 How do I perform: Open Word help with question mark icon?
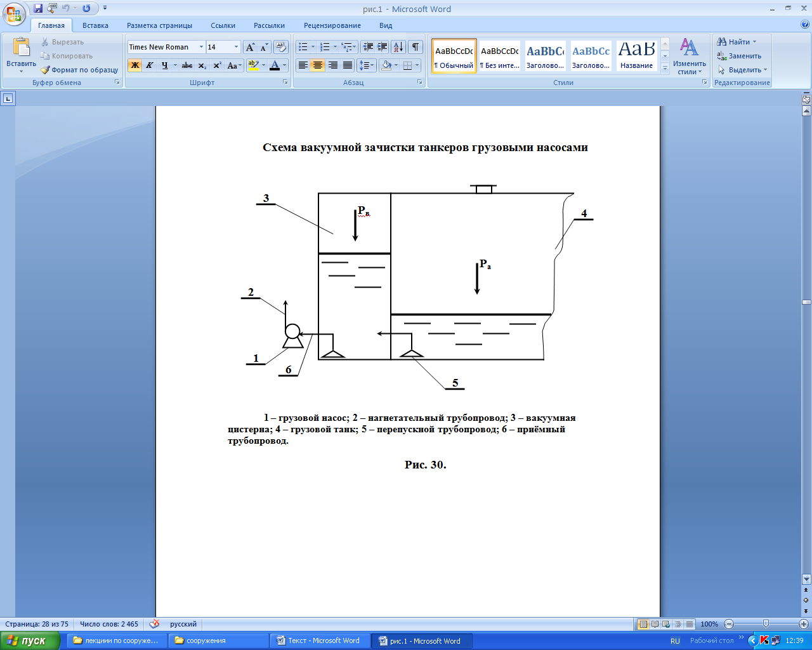click(805, 25)
